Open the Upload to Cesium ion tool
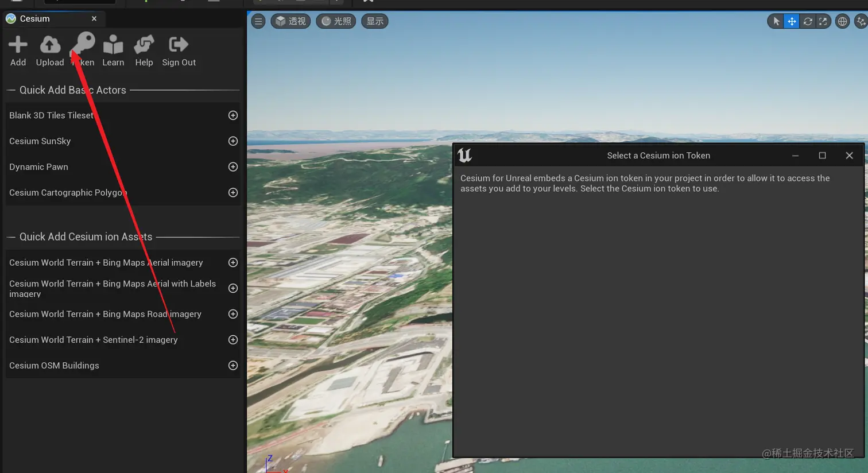 pyautogui.click(x=50, y=44)
